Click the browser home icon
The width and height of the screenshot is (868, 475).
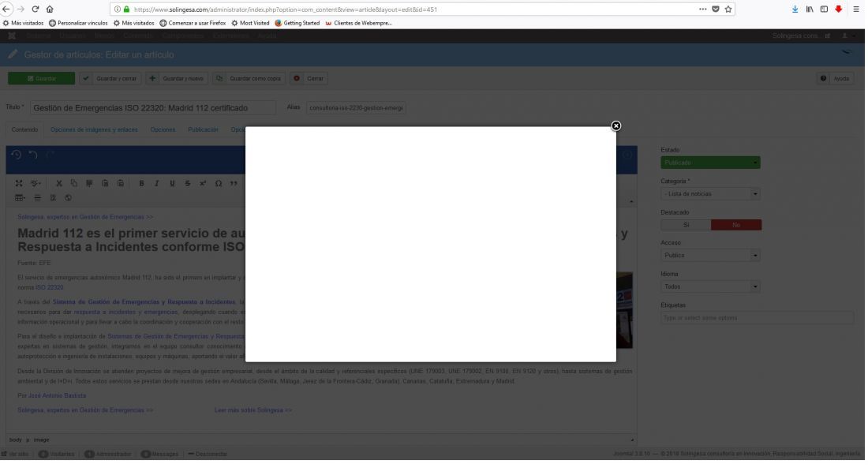point(50,9)
